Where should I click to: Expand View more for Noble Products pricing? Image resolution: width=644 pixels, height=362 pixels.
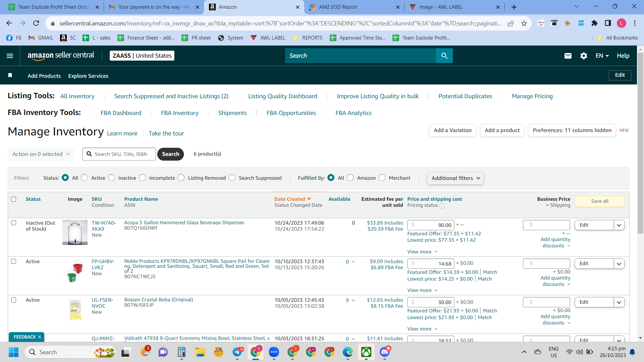(x=423, y=290)
